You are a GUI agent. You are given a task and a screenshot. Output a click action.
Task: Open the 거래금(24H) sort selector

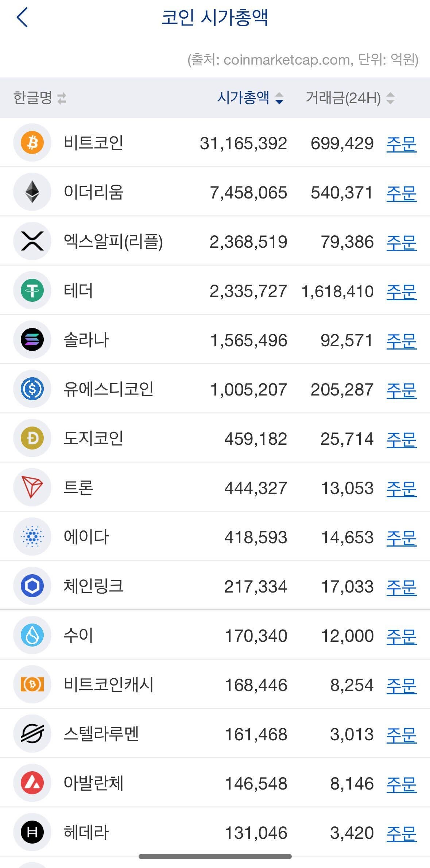[x=390, y=98]
